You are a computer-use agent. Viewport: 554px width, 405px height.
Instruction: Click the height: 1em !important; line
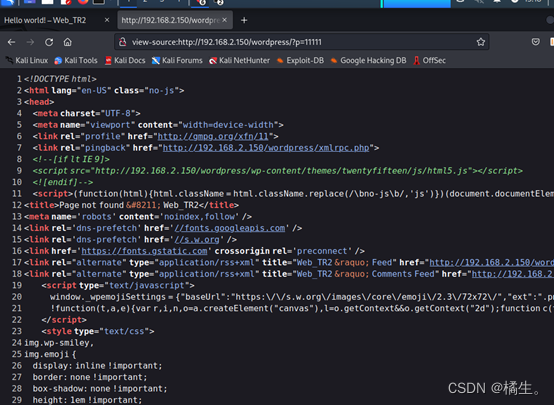(x=87, y=400)
